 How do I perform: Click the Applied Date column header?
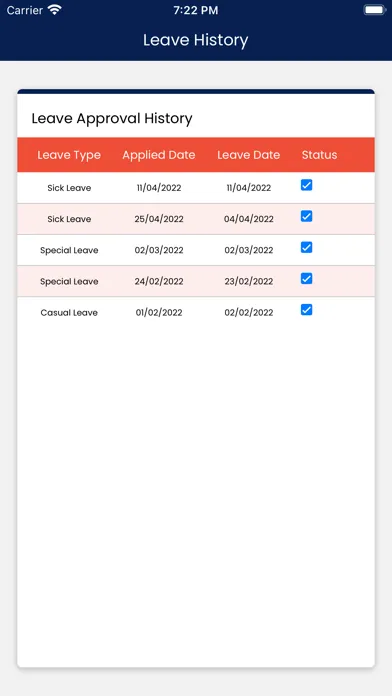pyautogui.click(x=159, y=155)
